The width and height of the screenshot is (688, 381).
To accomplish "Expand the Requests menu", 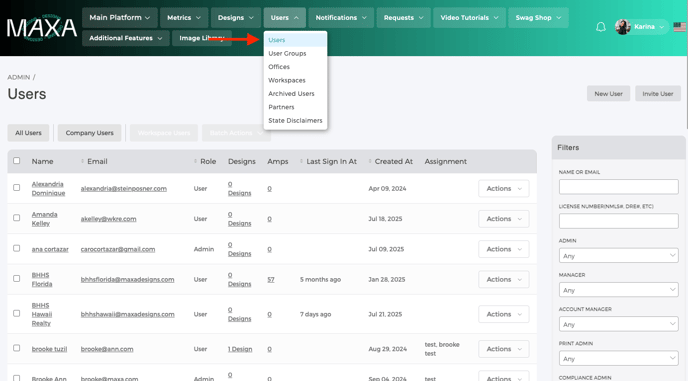I will click(403, 18).
